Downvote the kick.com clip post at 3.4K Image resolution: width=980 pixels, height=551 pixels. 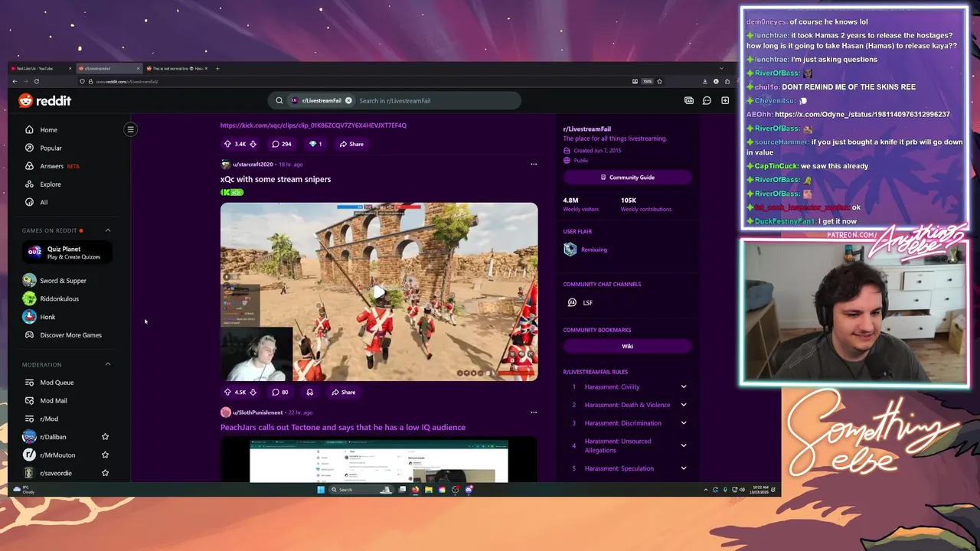[253, 144]
